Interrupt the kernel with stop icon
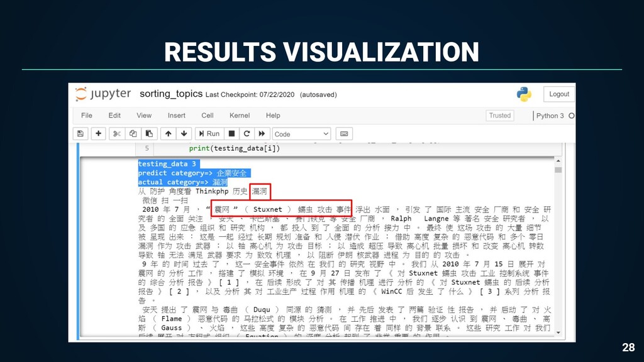The width and height of the screenshot is (644, 362). (x=231, y=134)
